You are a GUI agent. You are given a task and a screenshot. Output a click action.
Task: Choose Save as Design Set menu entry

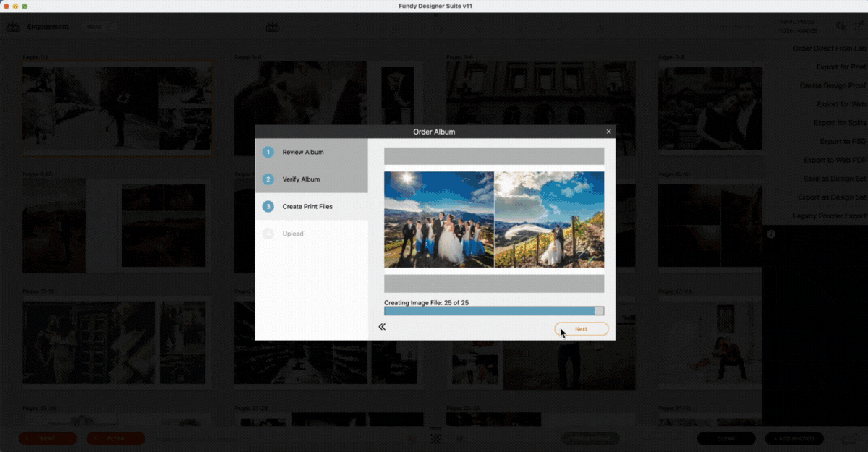point(835,179)
